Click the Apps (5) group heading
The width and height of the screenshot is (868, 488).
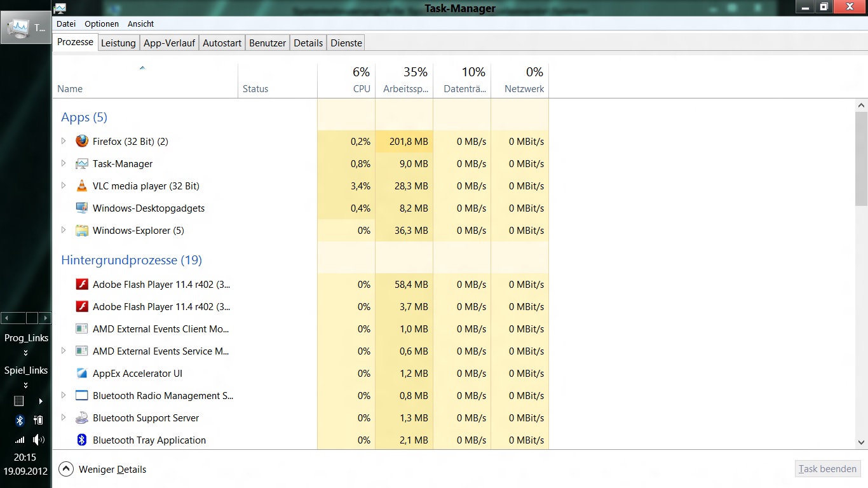point(84,118)
